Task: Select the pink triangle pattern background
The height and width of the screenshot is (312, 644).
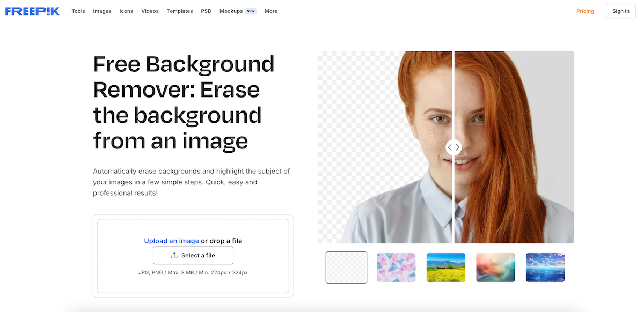Action: [396, 267]
